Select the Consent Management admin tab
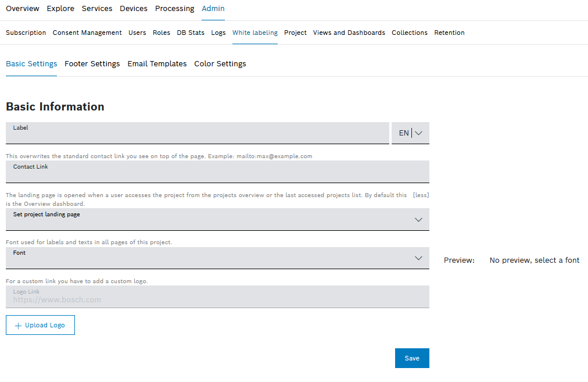Screen dimensions: 588x382 click(87, 33)
